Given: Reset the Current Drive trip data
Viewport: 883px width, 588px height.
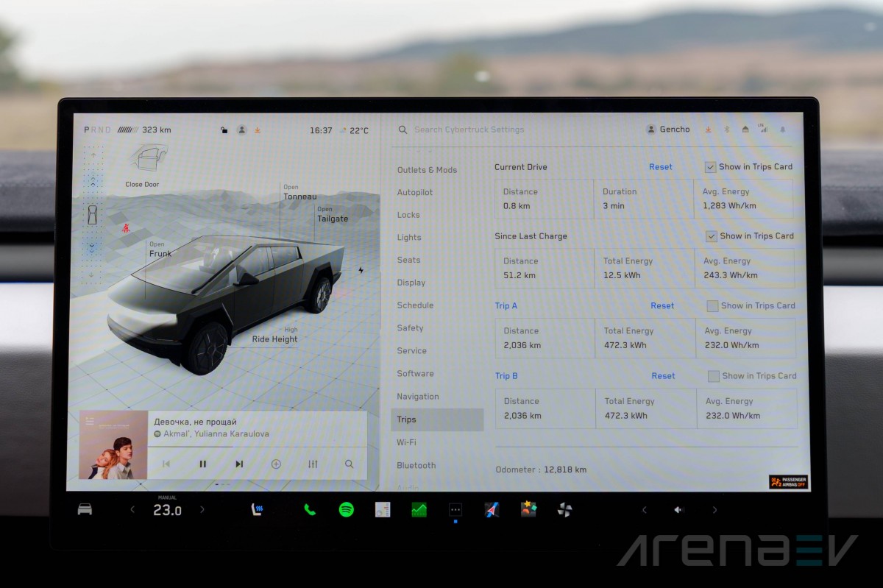Looking at the screenshot, I should tap(660, 167).
